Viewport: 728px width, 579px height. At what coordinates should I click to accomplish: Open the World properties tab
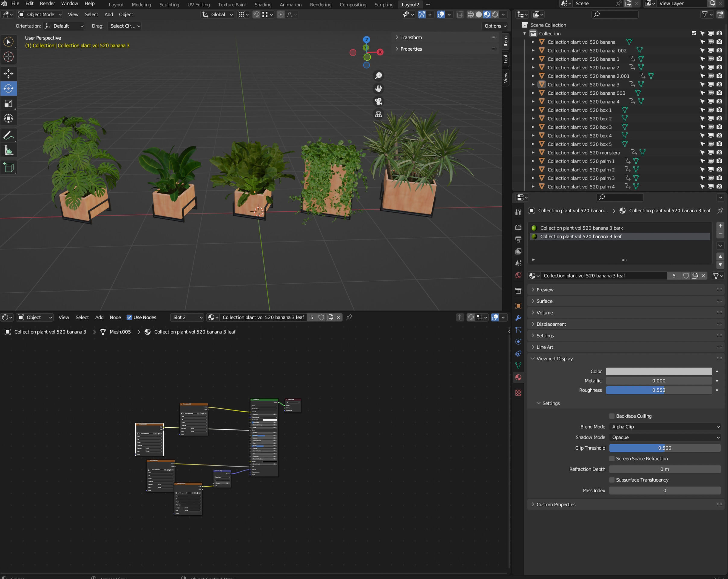click(518, 275)
